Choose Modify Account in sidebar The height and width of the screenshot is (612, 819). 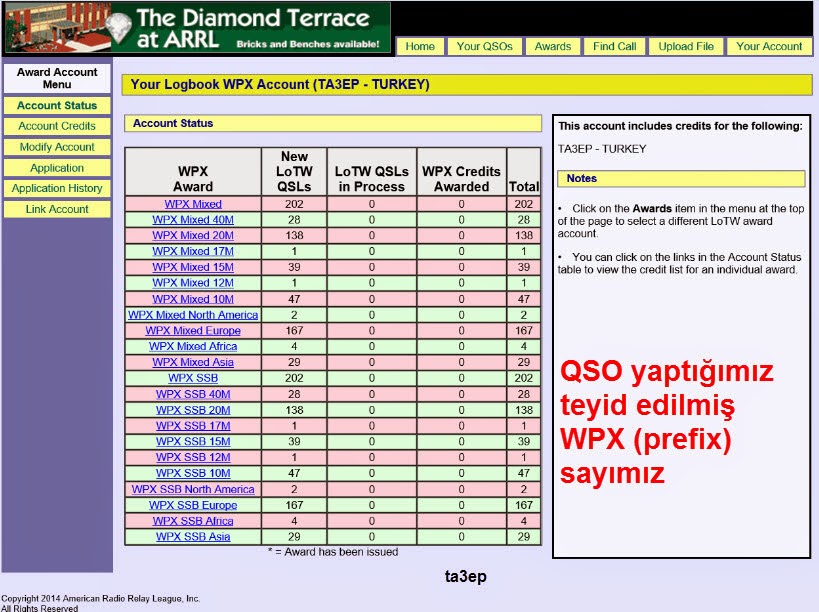(x=57, y=147)
